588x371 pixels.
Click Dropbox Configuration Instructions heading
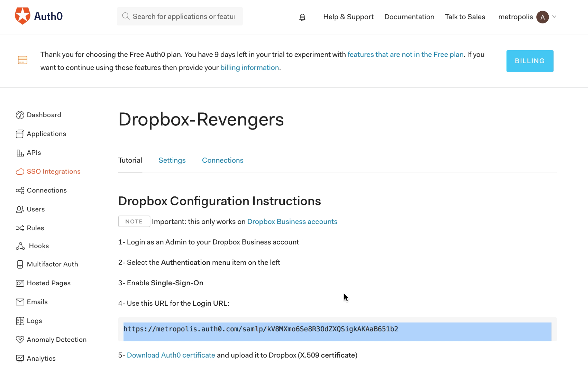click(x=219, y=201)
